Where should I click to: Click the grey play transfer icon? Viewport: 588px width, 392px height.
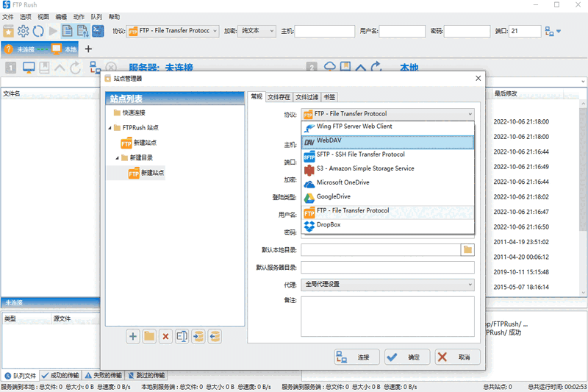pyautogui.click(x=53, y=31)
